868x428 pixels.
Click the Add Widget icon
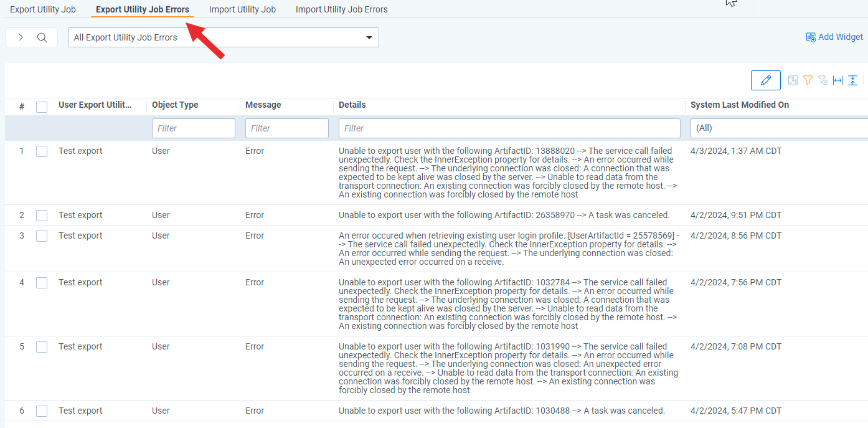click(811, 37)
